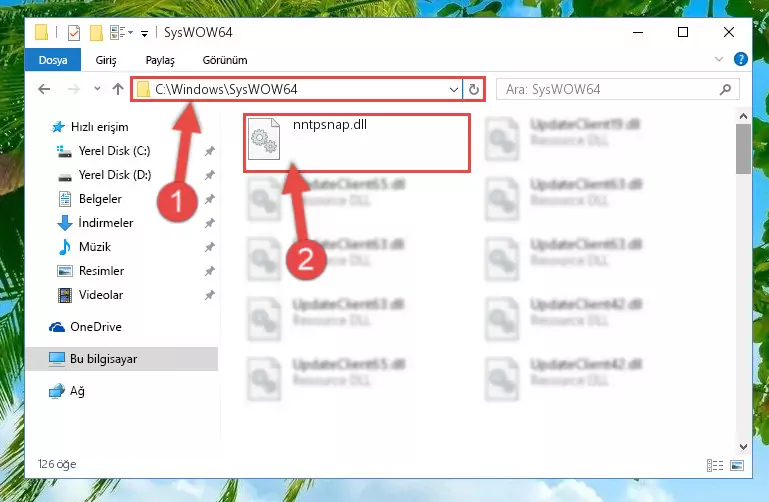The height and width of the screenshot is (502, 769).
Task: Click the scrollbar up arrow in file list
Action: (x=743, y=116)
